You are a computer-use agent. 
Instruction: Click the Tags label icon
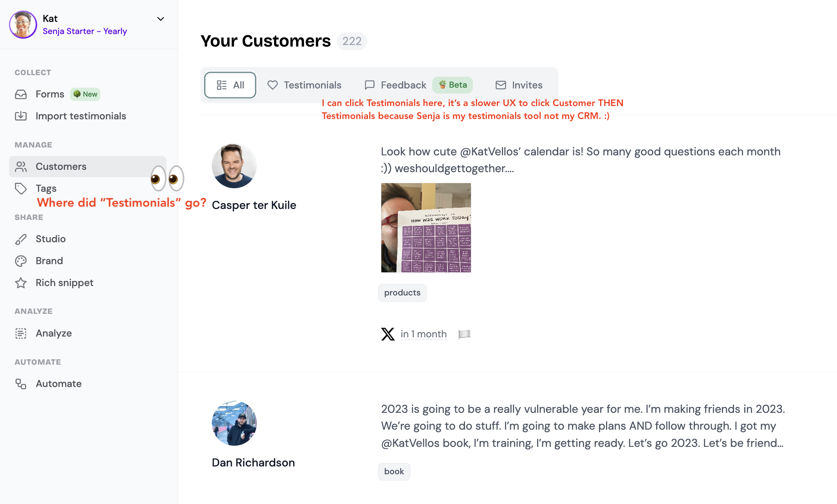point(21,189)
